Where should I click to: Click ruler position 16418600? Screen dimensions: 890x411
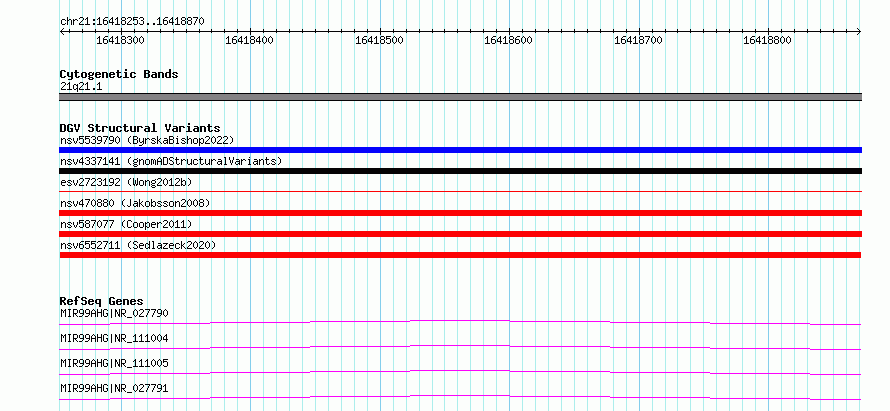coord(509,40)
